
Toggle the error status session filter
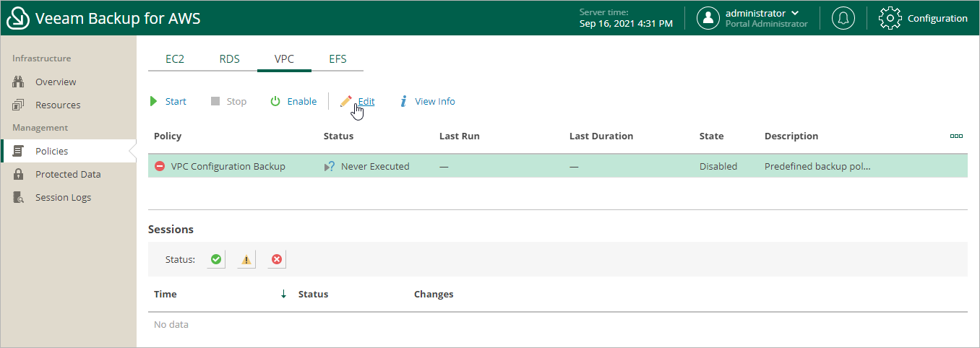(x=276, y=259)
